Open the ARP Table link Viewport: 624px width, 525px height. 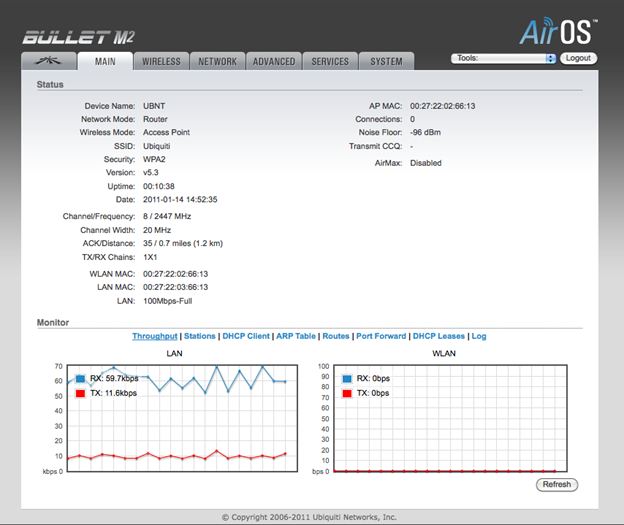(296, 336)
